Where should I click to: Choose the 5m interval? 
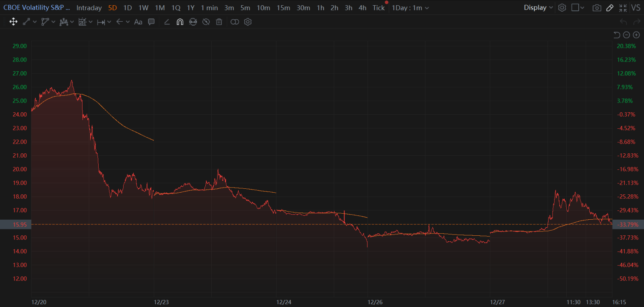pyautogui.click(x=245, y=8)
